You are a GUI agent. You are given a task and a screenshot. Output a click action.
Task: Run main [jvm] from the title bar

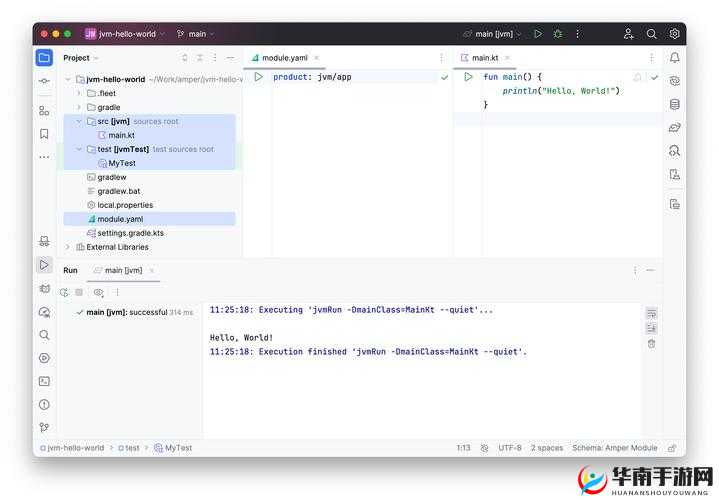point(538,34)
